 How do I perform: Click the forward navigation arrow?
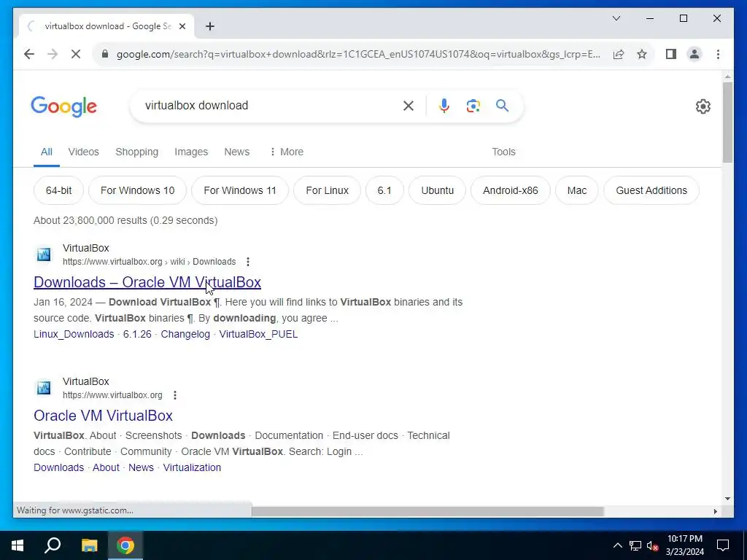53,54
